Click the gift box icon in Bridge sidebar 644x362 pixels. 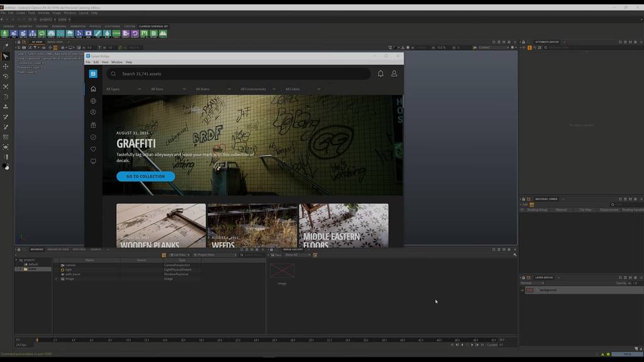coord(93,125)
